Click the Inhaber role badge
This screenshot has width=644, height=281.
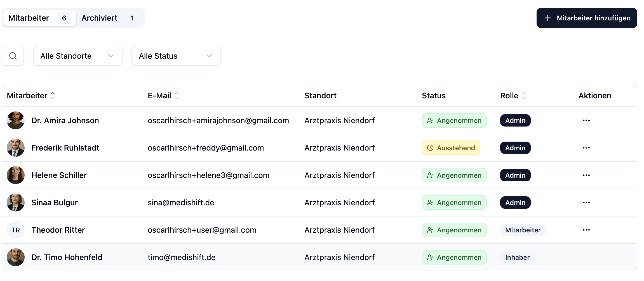[x=517, y=257]
